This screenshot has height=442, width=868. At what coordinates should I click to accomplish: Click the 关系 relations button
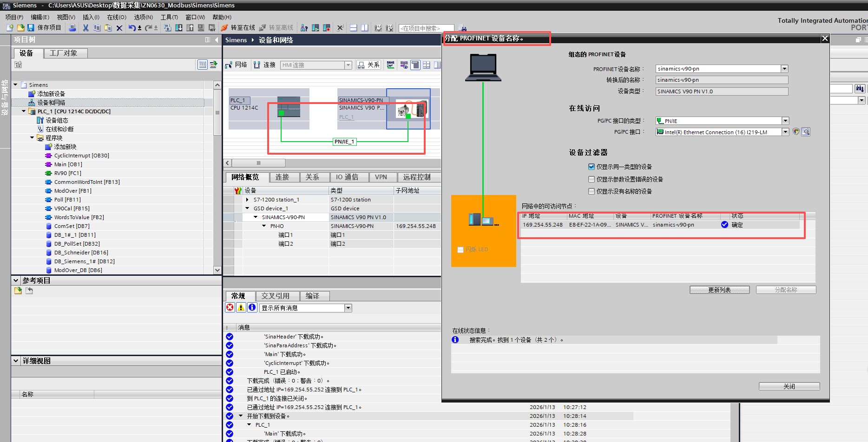click(x=369, y=65)
